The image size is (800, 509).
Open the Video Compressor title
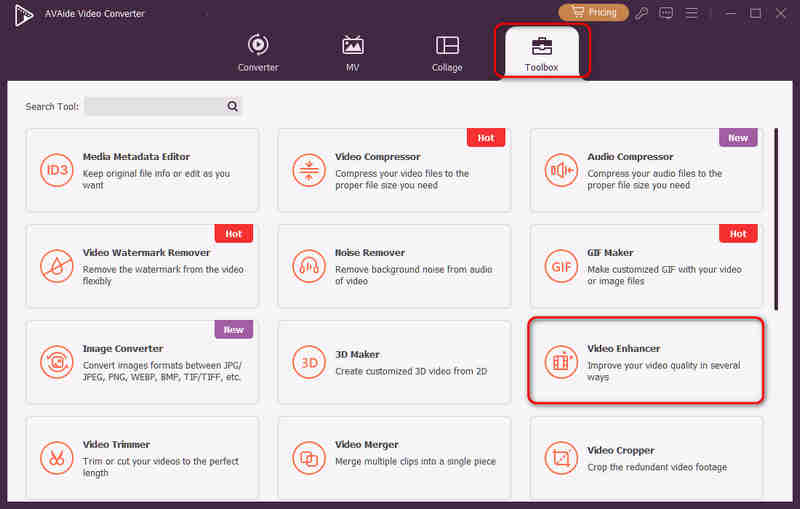(378, 157)
